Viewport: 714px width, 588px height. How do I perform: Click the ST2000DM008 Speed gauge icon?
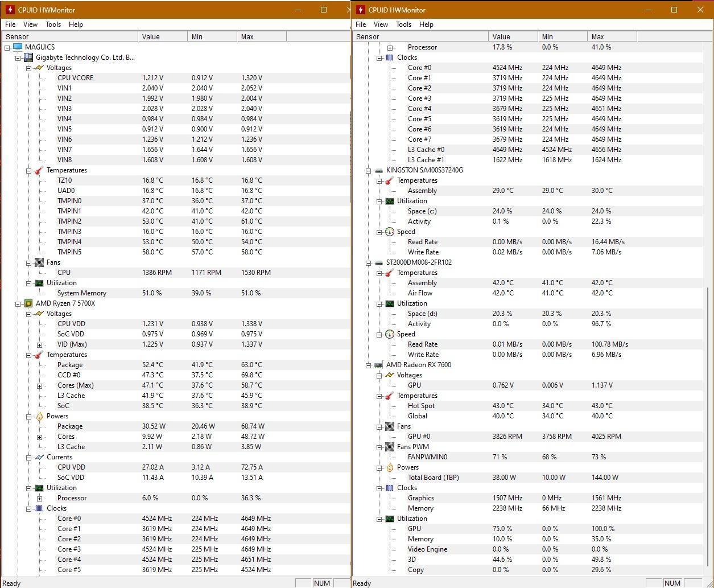[389, 334]
